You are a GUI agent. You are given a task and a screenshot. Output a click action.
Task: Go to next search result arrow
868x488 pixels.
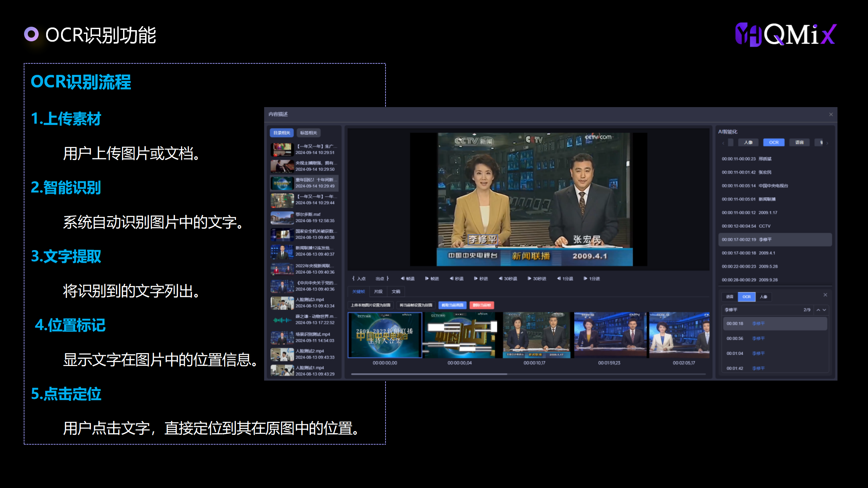coord(824,310)
